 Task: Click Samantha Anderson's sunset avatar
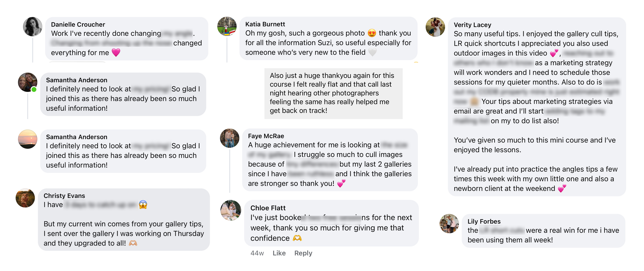[28, 139]
